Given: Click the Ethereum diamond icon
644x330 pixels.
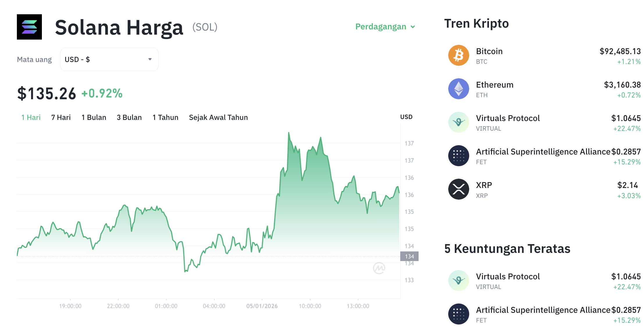Looking at the screenshot, I should 458,88.
